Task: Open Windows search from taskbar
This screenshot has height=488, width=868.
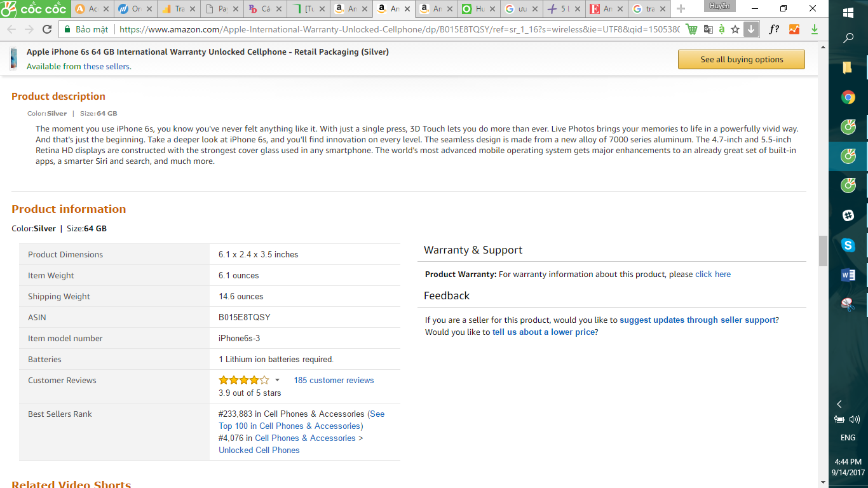Action: point(848,39)
